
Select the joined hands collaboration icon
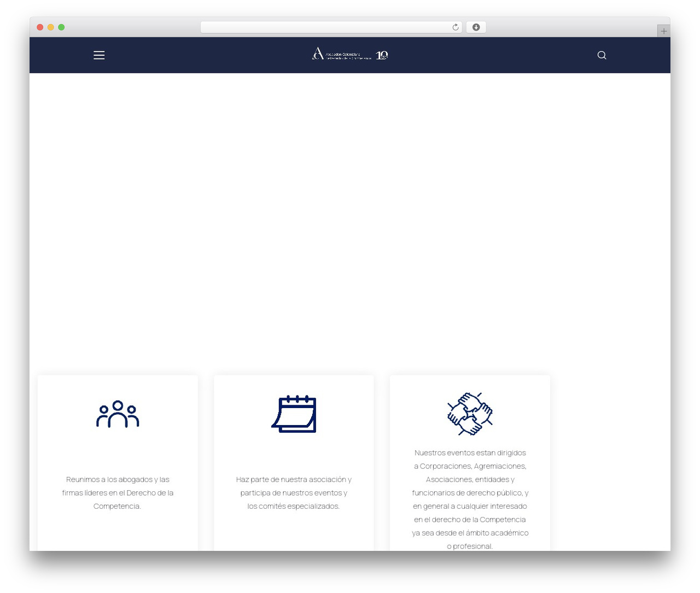point(470,414)
